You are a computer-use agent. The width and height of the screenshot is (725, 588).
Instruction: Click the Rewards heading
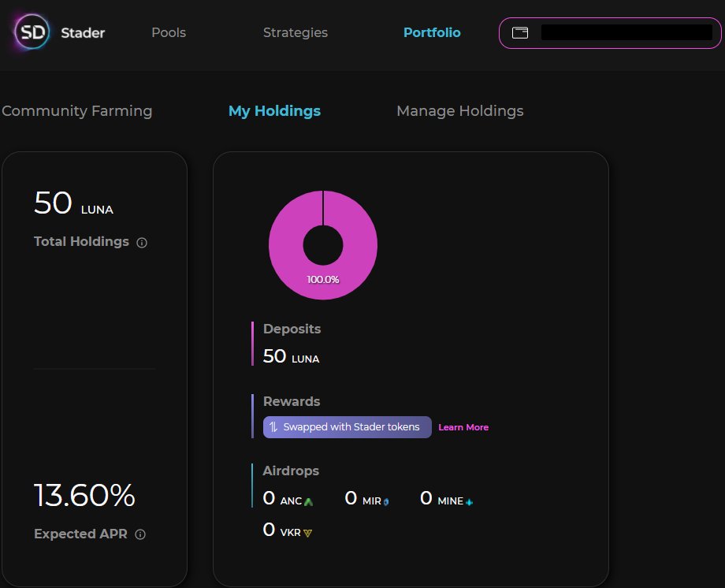pos(292,401)
